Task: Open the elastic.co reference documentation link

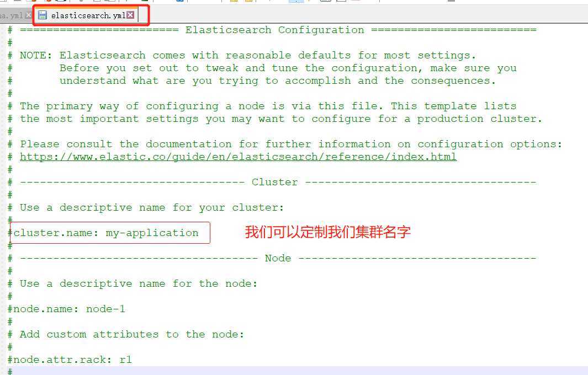Action: (238, 157)
